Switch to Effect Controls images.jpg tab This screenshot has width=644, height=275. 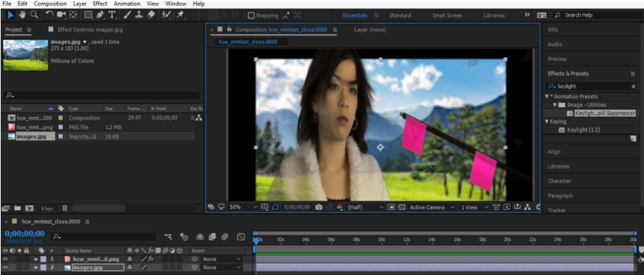point(90,29)
